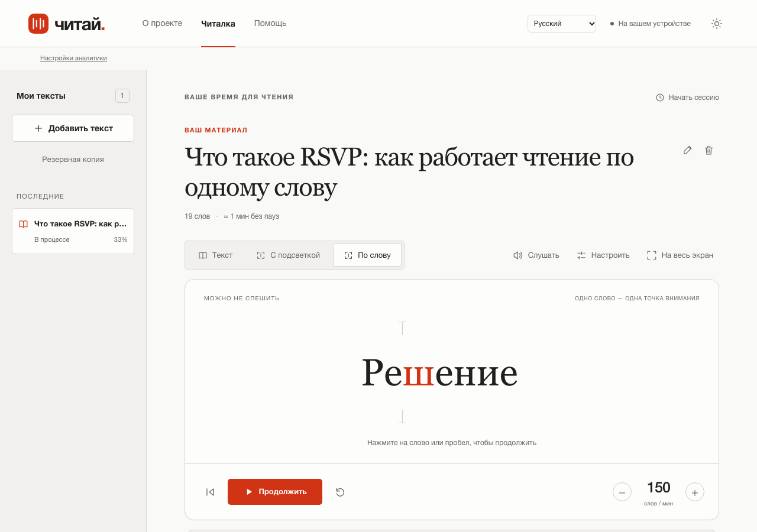The image size is (757, 532).
Task: Open the Резервная копия link
Action: click(x=73, y=160)
